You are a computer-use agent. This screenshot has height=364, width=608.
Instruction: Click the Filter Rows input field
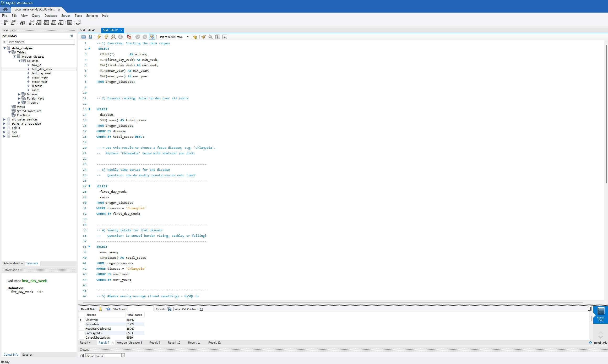click(140, 309)
